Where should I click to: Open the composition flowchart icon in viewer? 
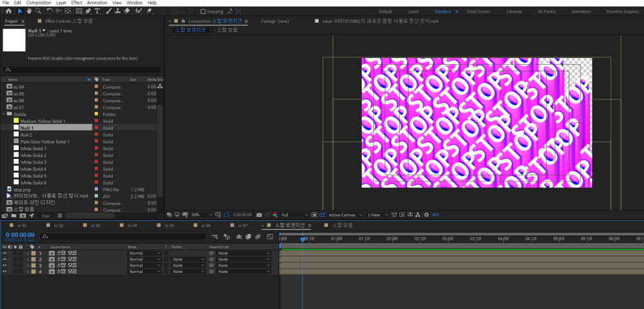point(418,215)
